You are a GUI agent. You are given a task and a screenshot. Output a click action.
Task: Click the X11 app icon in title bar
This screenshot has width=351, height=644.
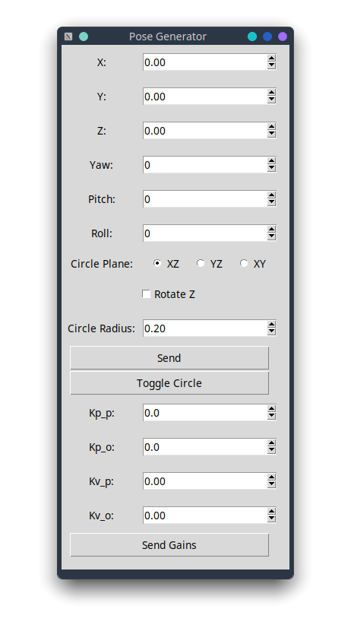pyautogui.click(x=68, y=36)
